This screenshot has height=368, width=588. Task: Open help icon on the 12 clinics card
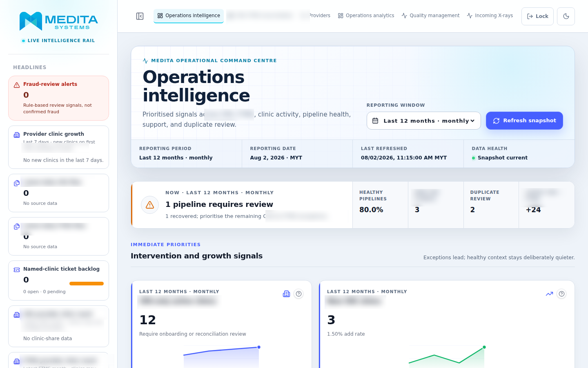[299, 294]
